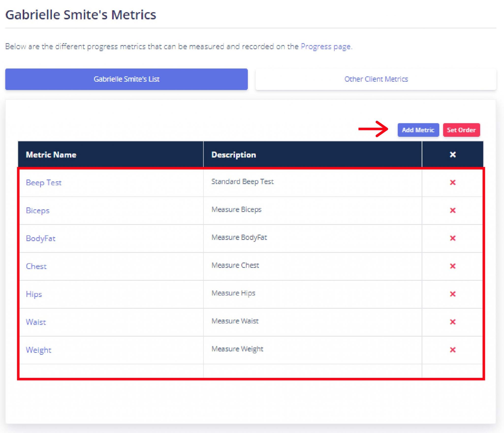
Task: Delete the BodyFat metric row
Action: coord(453,238)
